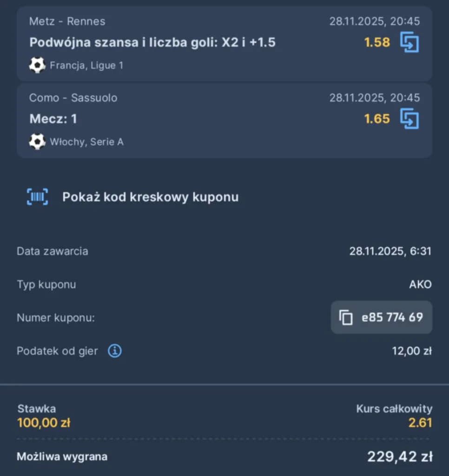Click the football icon for Francja, Ligue 1
The image size is (449, 476).
click(x=37, y=65)
